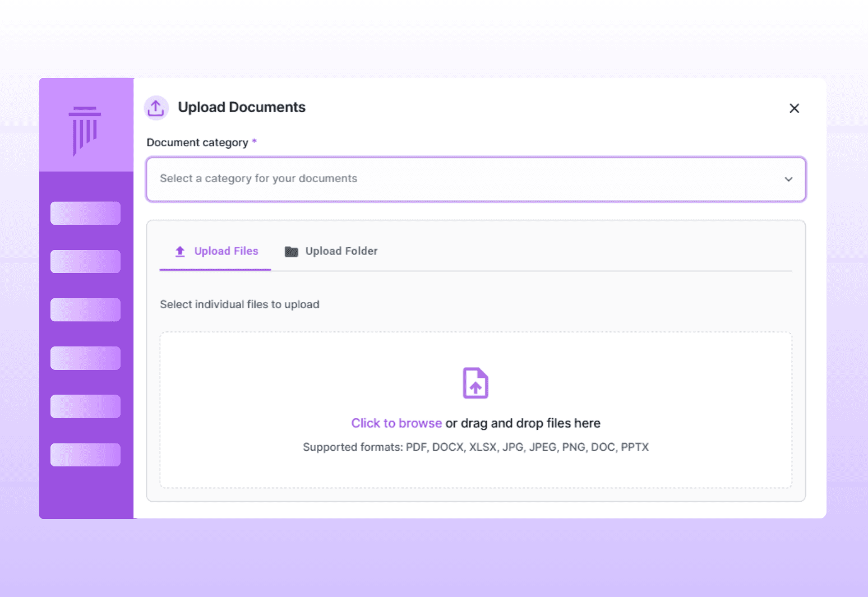This screenshot has width=868, height=597.
Task: Click the folder icon on Upload Folder tab
Action: [x=291, y=252]
